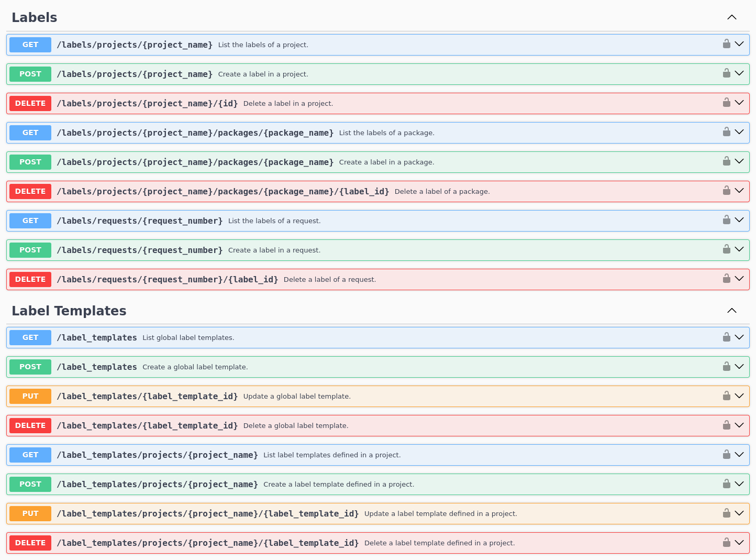Screen dimensions: 756x560
Task: Click lock icon on POST global label template
Action: point(726,367)
